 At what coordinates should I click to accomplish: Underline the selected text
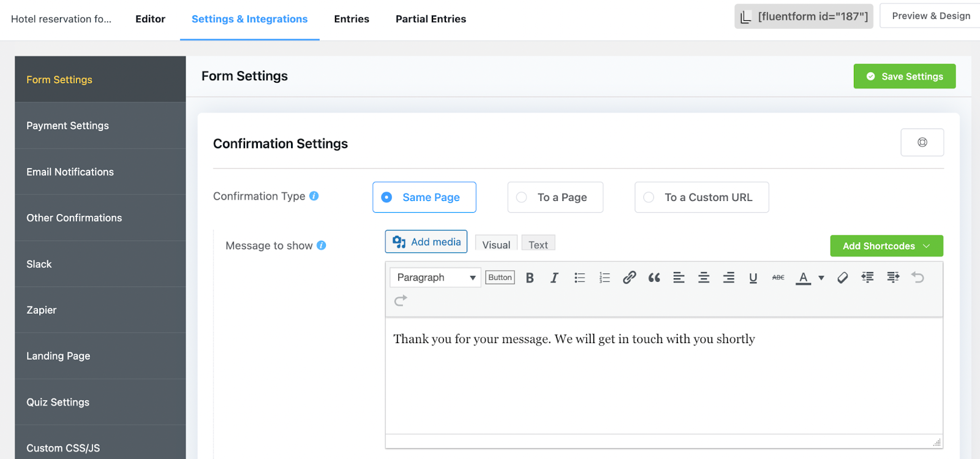coord(753,278)
